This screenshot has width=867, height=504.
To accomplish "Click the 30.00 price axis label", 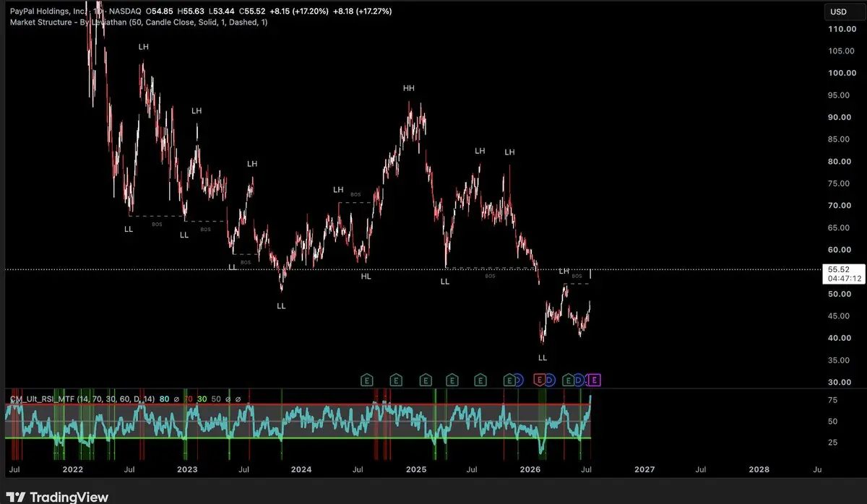I will pyautogui.click(x=841, y=383).
